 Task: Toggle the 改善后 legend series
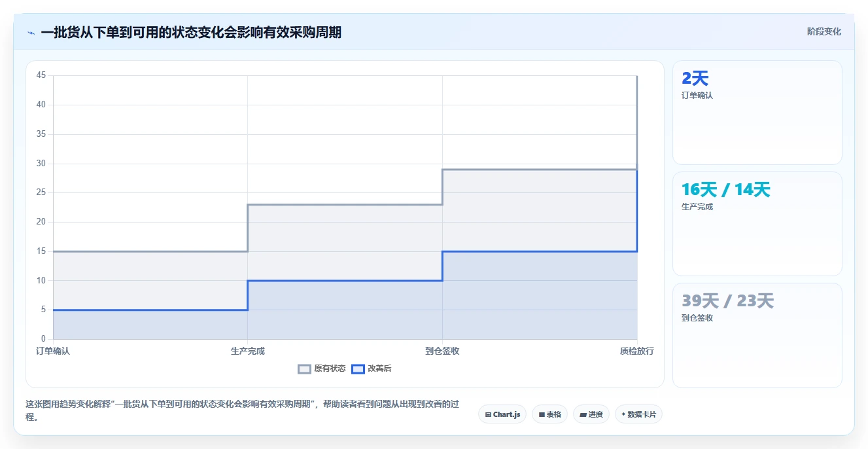coord(372,368)
